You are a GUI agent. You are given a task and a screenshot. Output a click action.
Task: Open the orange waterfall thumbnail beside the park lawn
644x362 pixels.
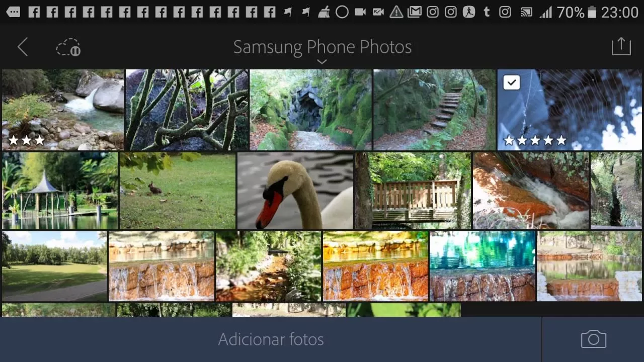pos(162,266)
